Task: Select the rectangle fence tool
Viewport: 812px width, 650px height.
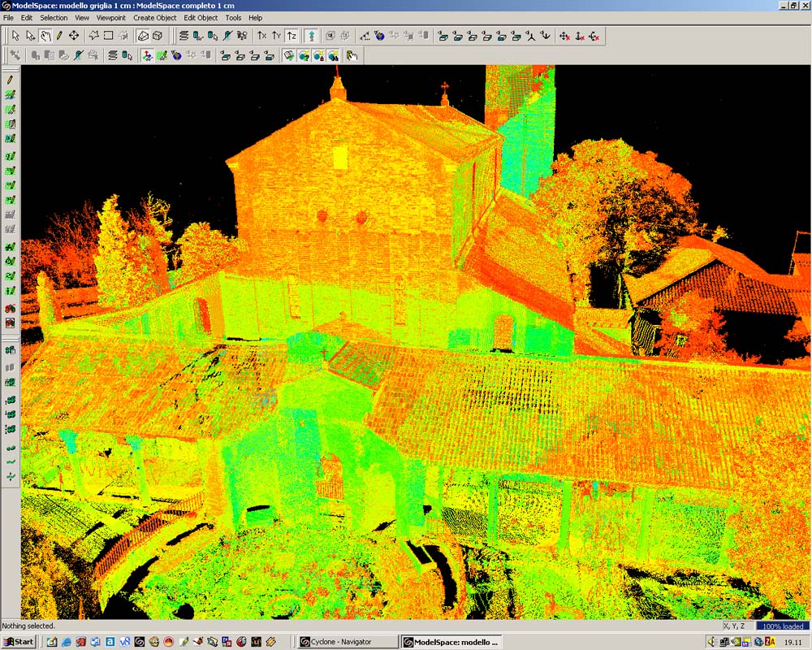Action: tap(108, 36)
